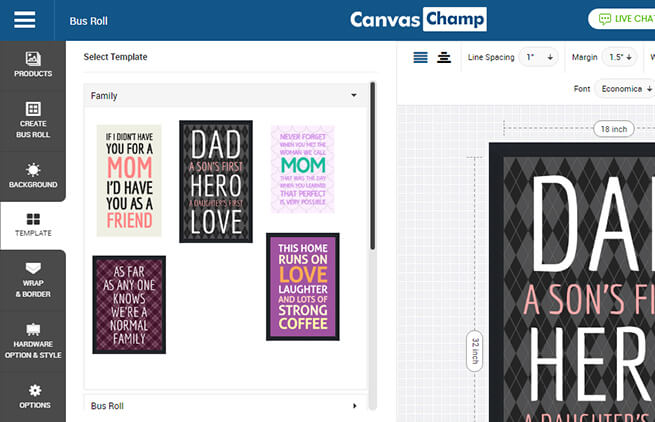The height and width of the screenshot is (422, 655).
Task: Open the Options gear panel
Action: (33, 396)
